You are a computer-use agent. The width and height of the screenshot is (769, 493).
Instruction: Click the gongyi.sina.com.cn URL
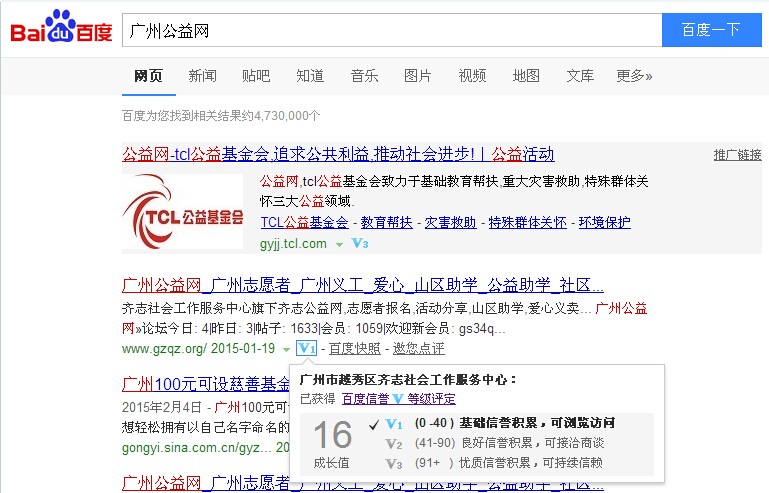click(196, 447)
